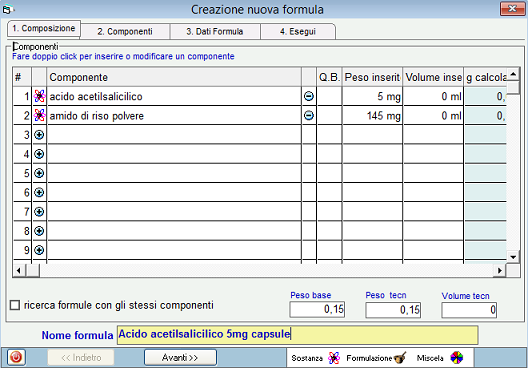
Task: Click the Formulazione legend label
Action: click(369, 358)
